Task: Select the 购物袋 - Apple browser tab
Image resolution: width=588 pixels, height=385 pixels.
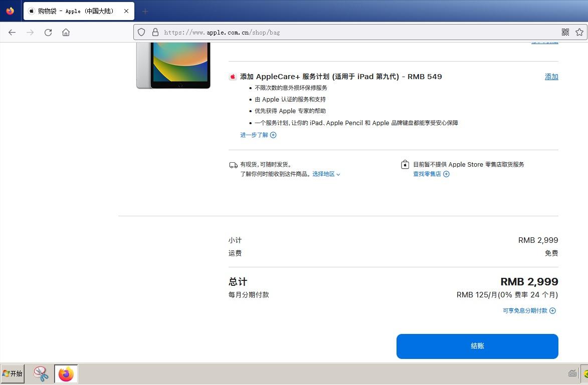Action: point(79,11)
